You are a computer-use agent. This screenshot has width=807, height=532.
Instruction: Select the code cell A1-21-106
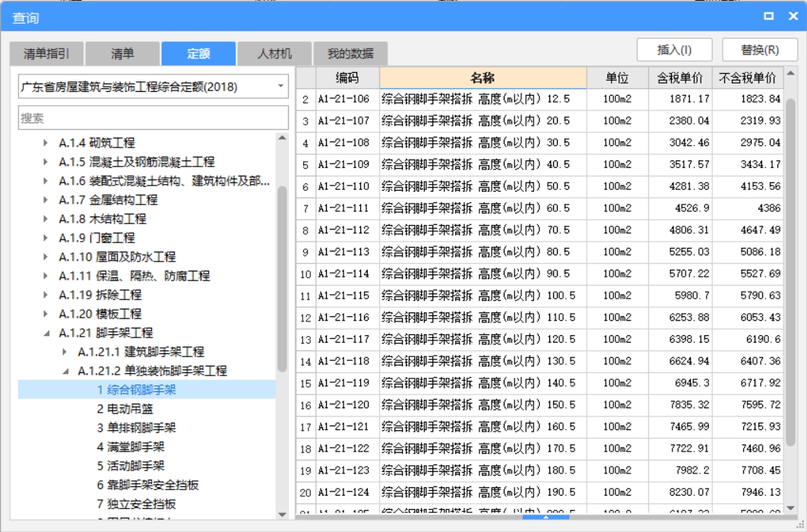(x=347, y=99)
